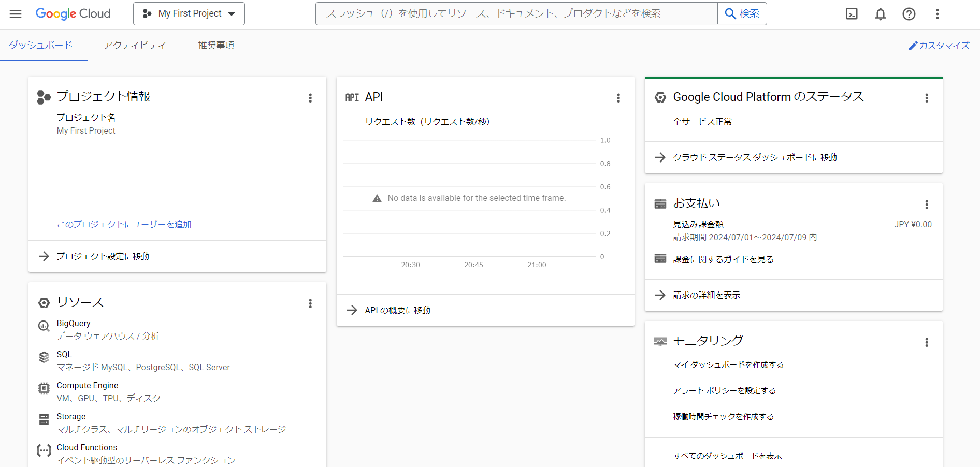Open the My First Project selector
This screenshot has width=980, height=467.
[189, 13]
